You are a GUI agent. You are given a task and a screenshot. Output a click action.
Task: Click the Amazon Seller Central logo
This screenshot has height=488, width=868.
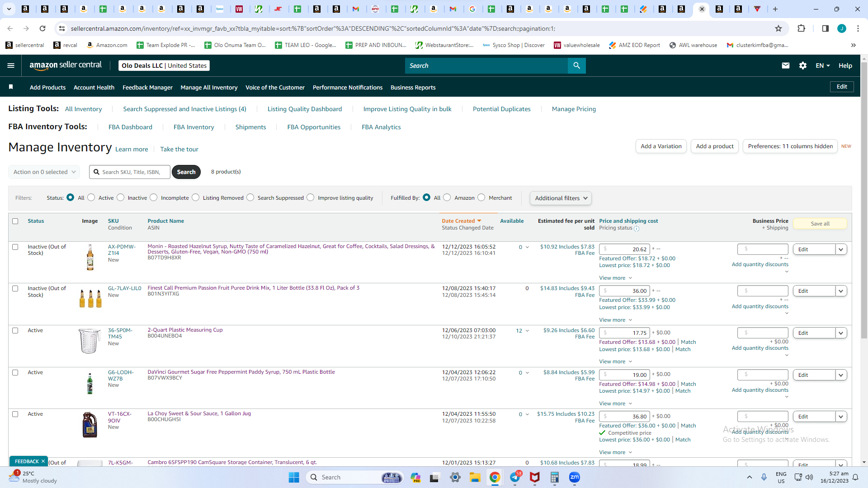66,65
